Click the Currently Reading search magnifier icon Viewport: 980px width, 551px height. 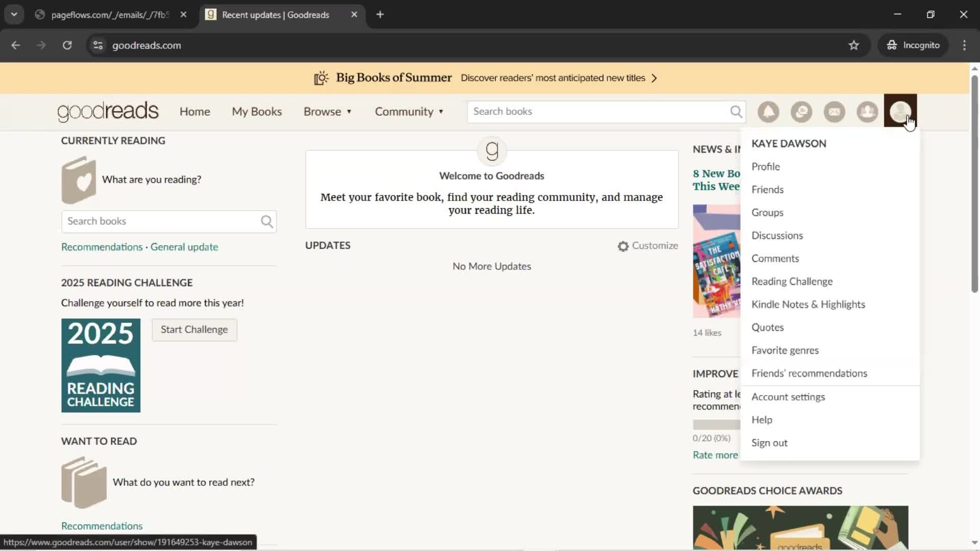[267, 221]
